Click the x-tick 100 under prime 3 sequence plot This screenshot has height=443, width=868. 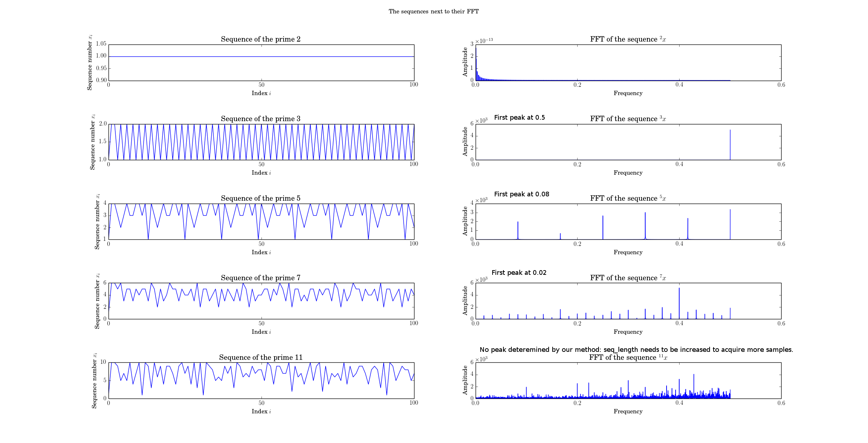point(414,164)
